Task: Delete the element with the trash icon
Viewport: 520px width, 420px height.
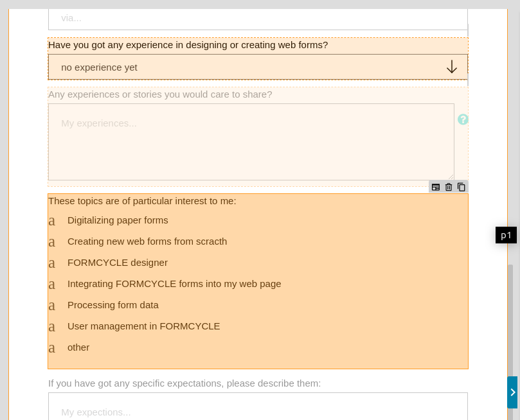Action: 449,187
